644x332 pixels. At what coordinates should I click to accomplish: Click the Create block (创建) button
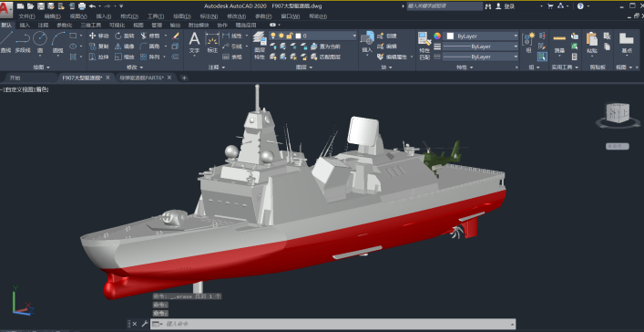(387, 36)
